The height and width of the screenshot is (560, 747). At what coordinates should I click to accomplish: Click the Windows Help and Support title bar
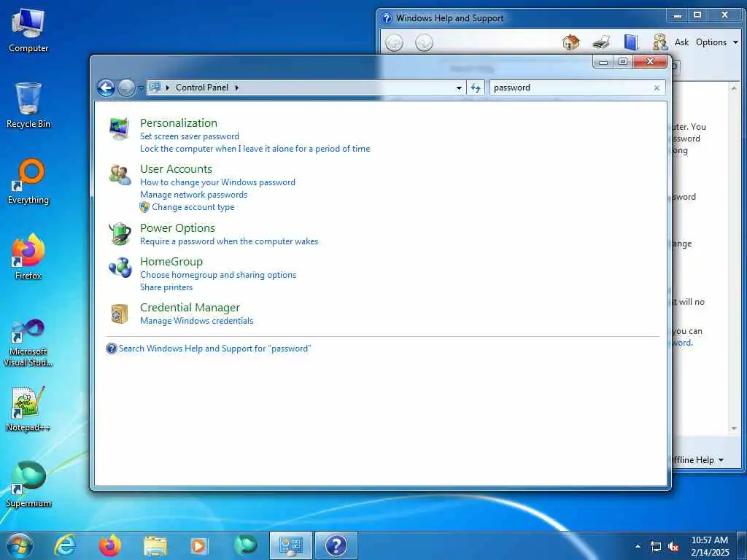coord(522,18)
